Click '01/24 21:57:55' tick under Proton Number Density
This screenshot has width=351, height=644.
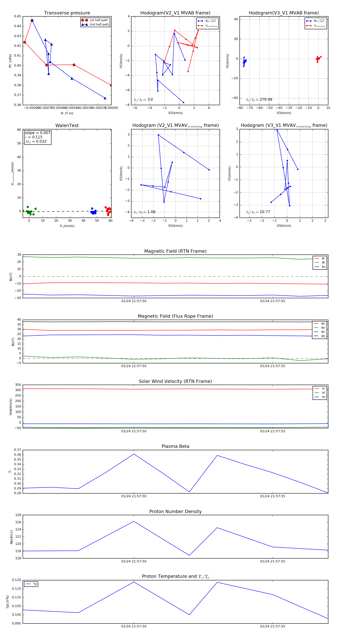pyautogui.click(x=273, y=561)
